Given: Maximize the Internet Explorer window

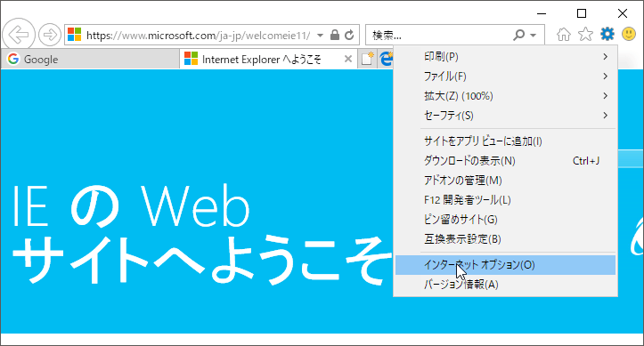Looking at the screenshot, I should [x=582, y=13].
